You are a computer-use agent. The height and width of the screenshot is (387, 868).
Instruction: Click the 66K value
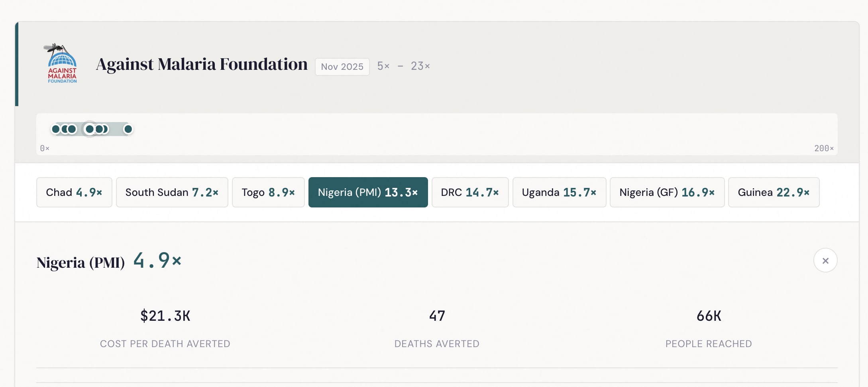[709, 316]
